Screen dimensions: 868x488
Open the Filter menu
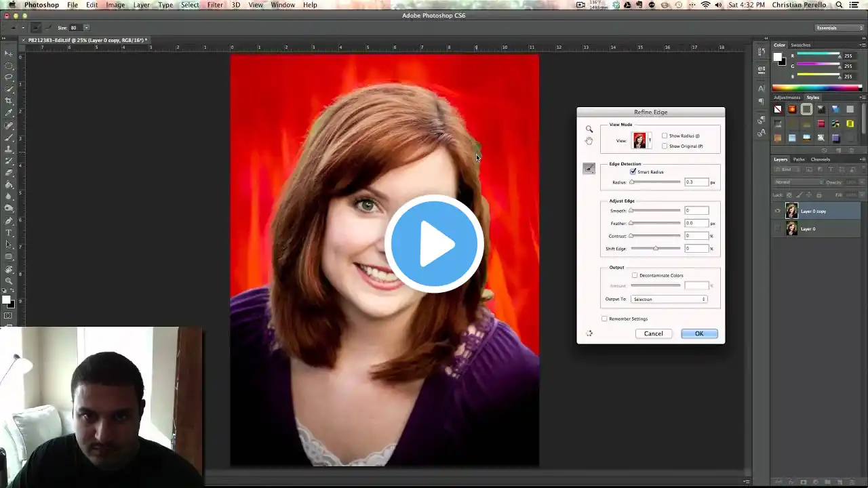(x=215, y=5)
